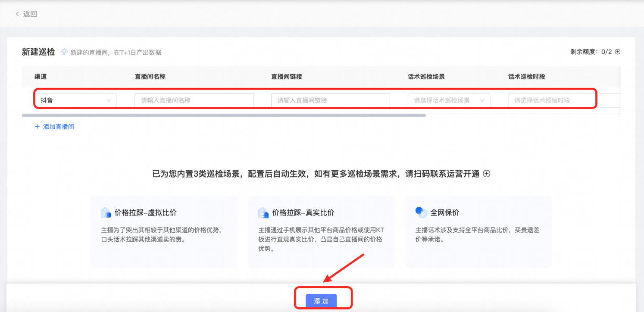
Task: Click the 渠道 column header
Action: 41,77
